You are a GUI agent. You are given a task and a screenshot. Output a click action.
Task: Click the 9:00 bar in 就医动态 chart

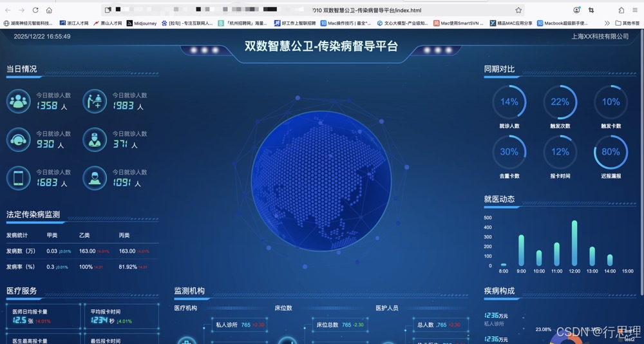(x=521, y=251)
